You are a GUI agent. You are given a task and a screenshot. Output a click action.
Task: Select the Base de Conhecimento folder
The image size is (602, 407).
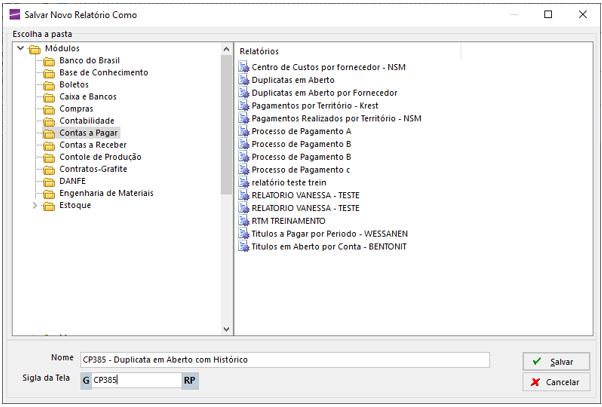104,73
